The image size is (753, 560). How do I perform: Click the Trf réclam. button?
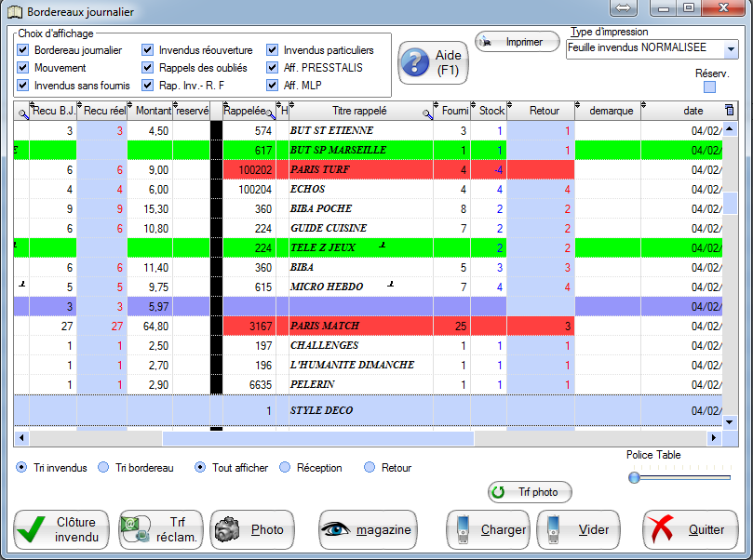click(x=160, y=529)
